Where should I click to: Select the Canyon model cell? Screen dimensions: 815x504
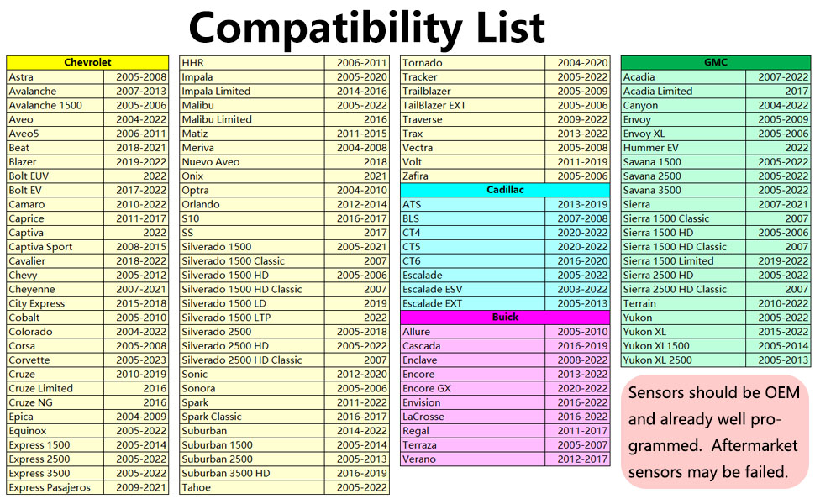pyautogui.click(x=683, y=105)
